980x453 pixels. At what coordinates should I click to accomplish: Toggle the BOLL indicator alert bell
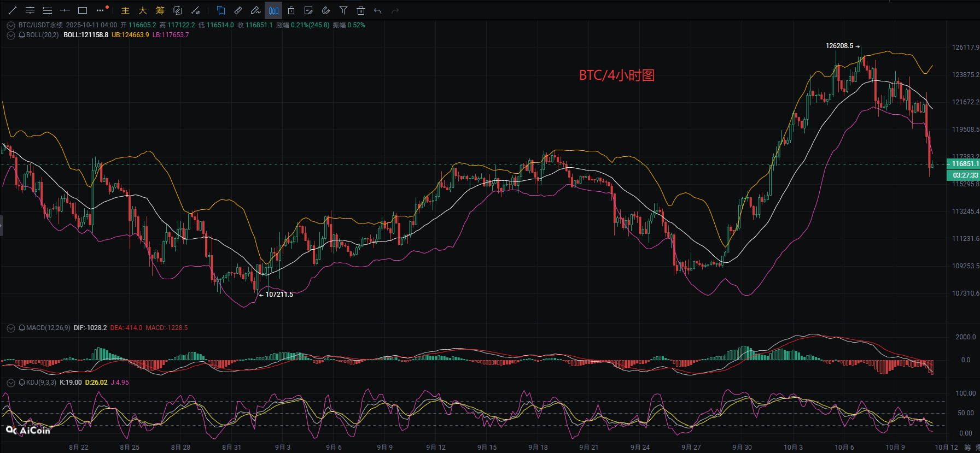pyautogui.click(x=22, y=35)
